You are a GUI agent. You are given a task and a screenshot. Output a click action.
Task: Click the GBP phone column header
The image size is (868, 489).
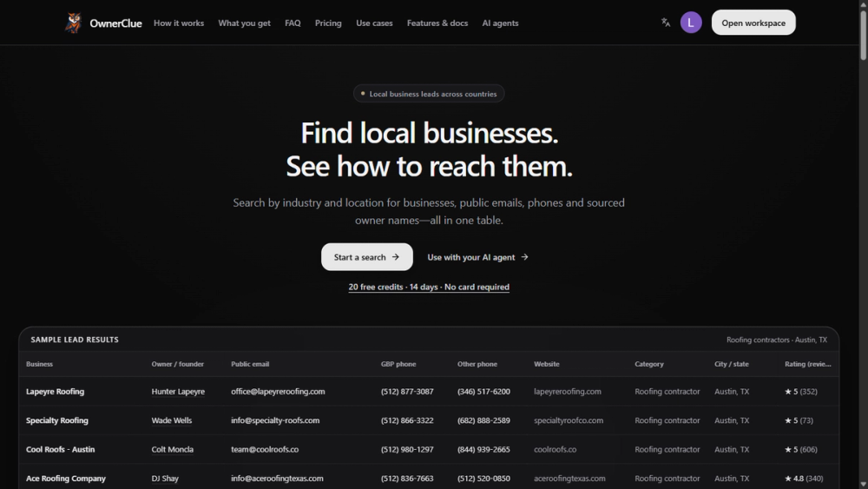click(x=398, y=364)
